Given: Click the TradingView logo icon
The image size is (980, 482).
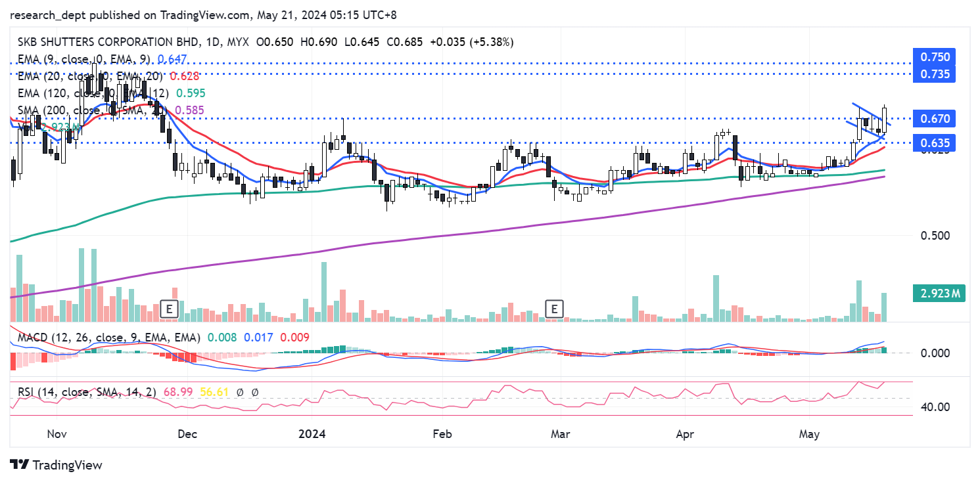Looking at the screenshot, I should tap(20, 465).
